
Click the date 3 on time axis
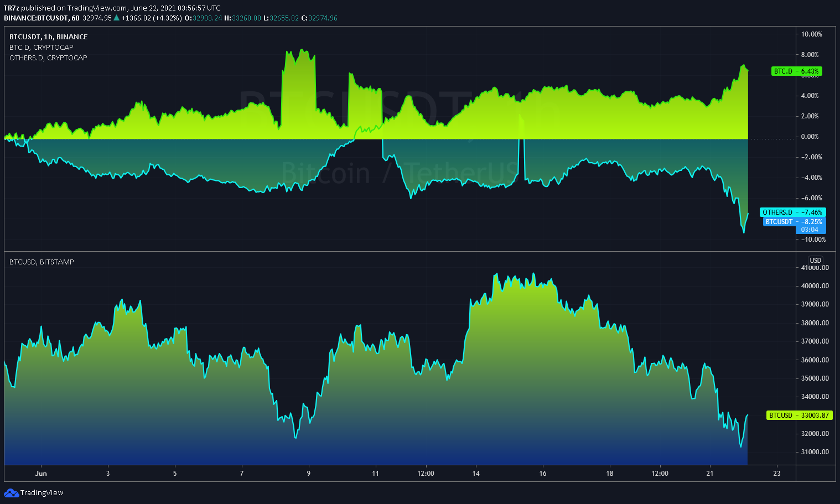(108, 474)
